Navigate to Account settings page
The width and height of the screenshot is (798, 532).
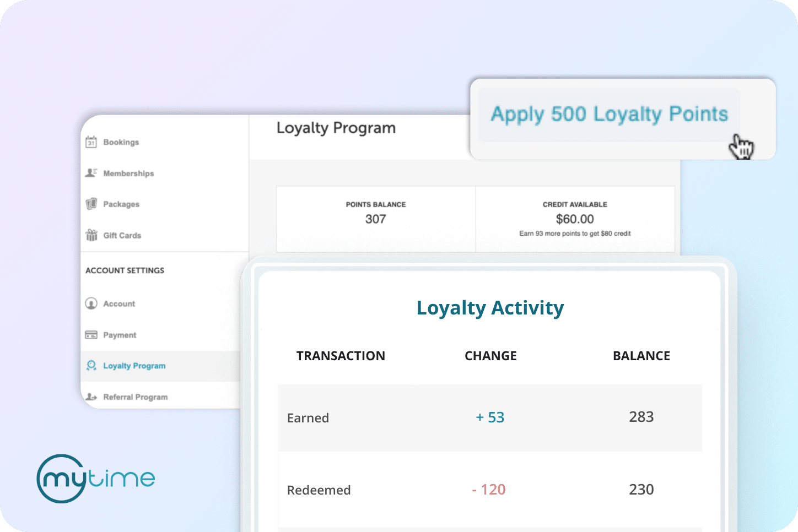click(119, 304)
